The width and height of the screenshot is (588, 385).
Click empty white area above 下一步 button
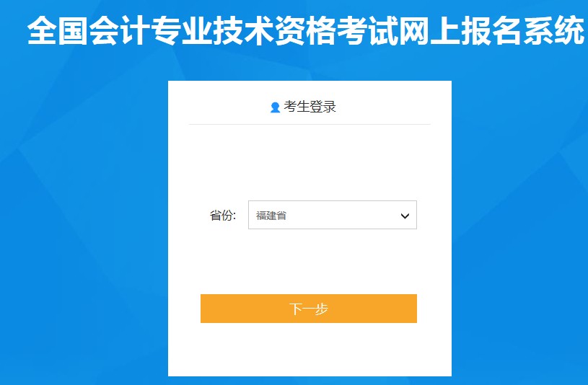point(309,262)
